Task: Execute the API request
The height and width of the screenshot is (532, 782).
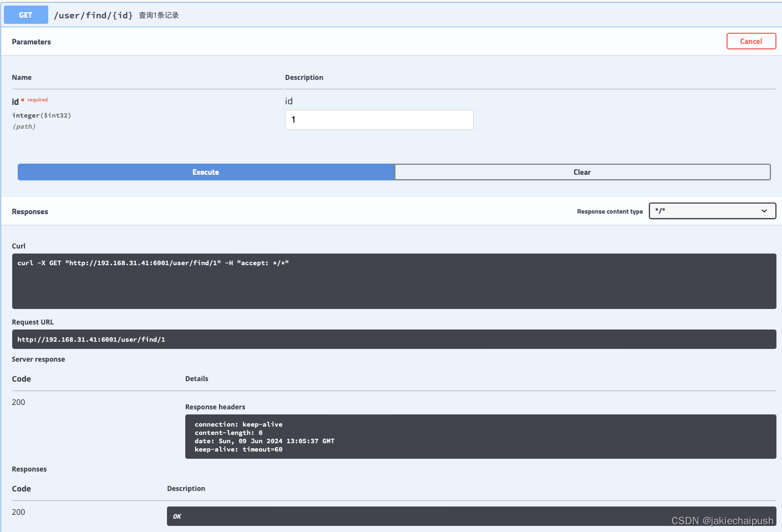Action: coord(206,172)
